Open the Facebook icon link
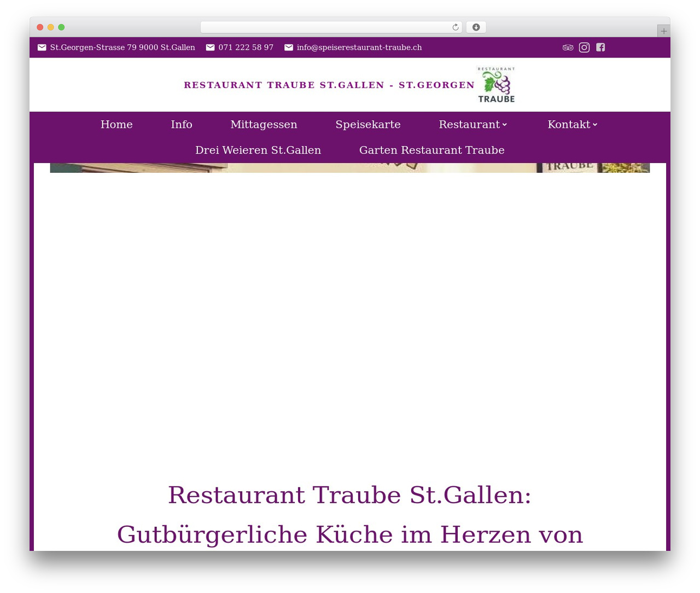 point(600,48)
